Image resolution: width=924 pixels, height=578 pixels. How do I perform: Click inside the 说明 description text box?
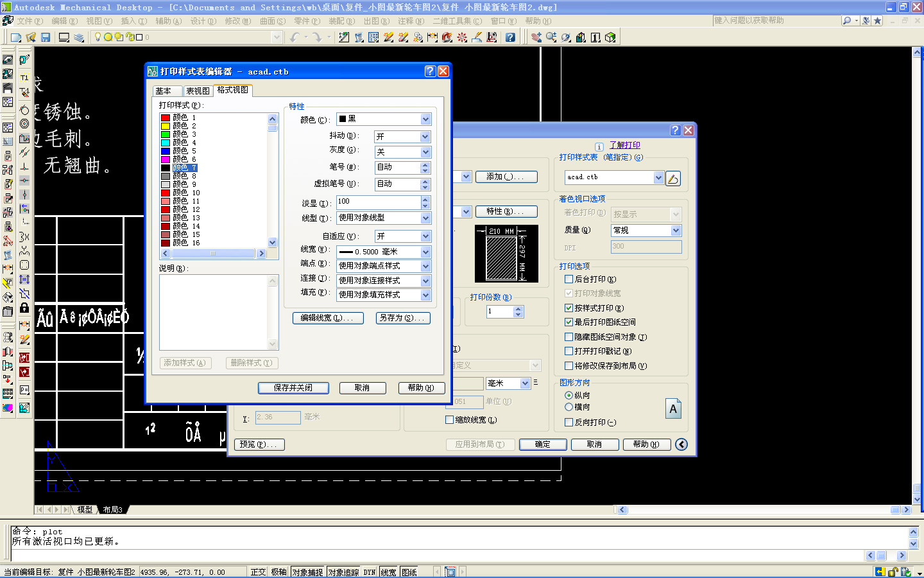tap(219, 313)
